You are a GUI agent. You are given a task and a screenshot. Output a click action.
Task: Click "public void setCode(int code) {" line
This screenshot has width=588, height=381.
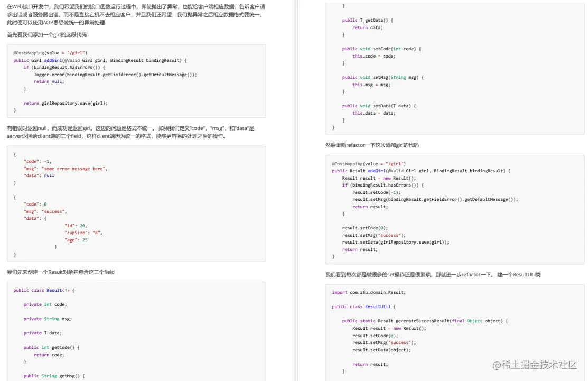(x=381, y=49)
